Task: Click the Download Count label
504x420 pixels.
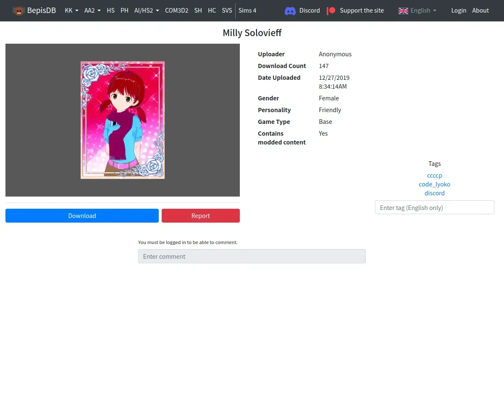Action: point(282,66)
